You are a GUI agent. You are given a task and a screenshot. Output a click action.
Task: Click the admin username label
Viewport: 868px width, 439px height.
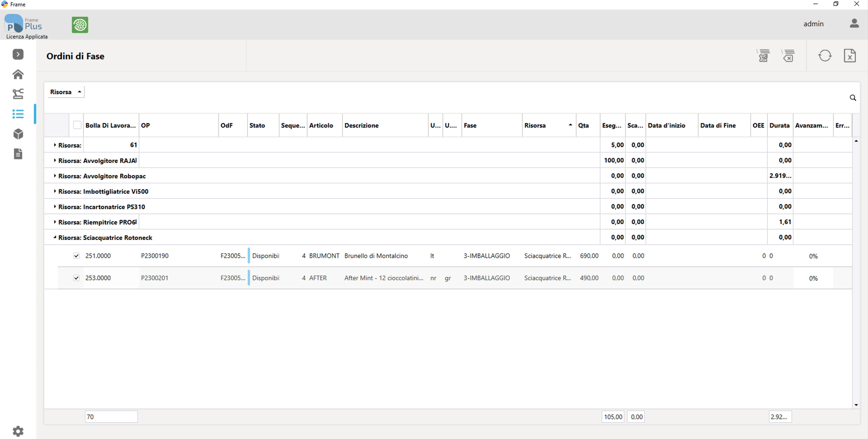pyautogui.click(x=814, y=24)
